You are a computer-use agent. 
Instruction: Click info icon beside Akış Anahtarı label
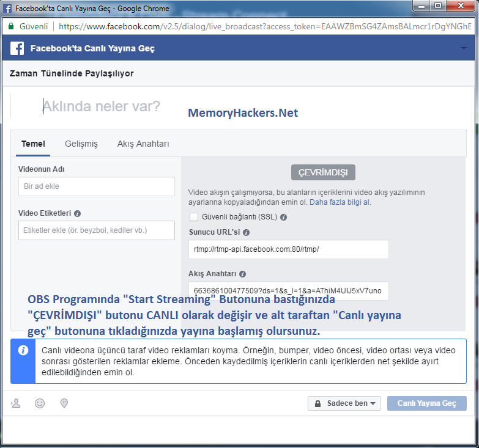point(242,274)
